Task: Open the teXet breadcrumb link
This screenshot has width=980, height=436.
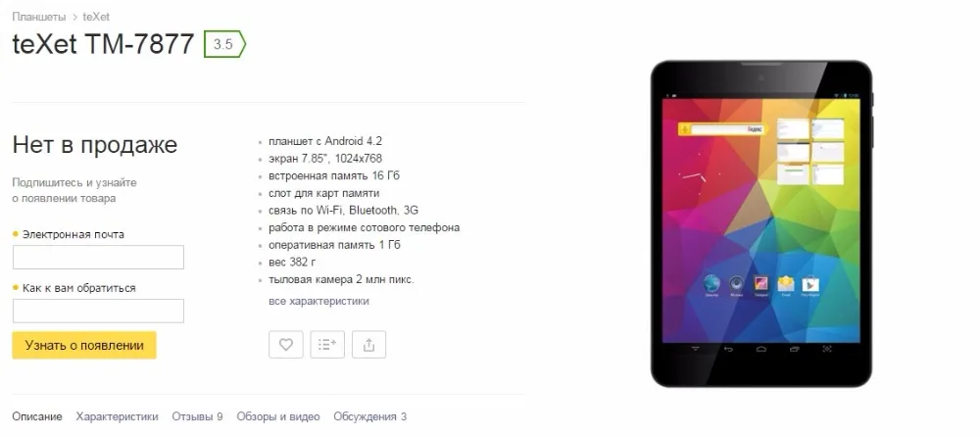Action: (96, 17)
